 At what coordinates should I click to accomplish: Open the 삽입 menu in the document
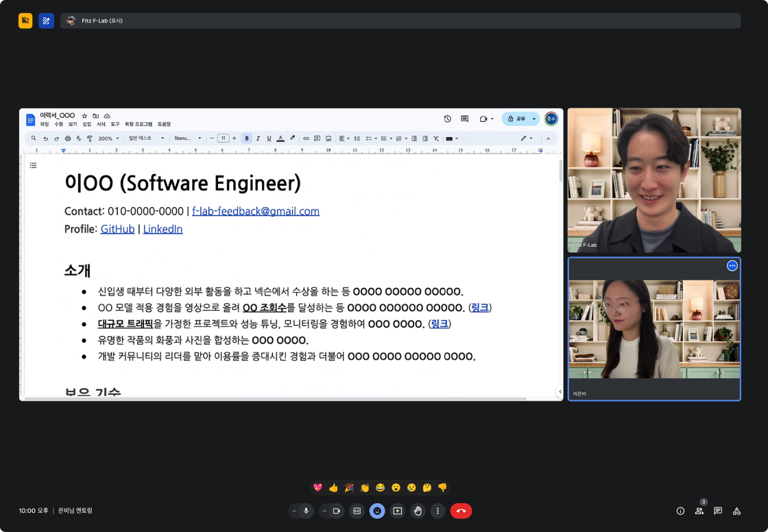86,125
